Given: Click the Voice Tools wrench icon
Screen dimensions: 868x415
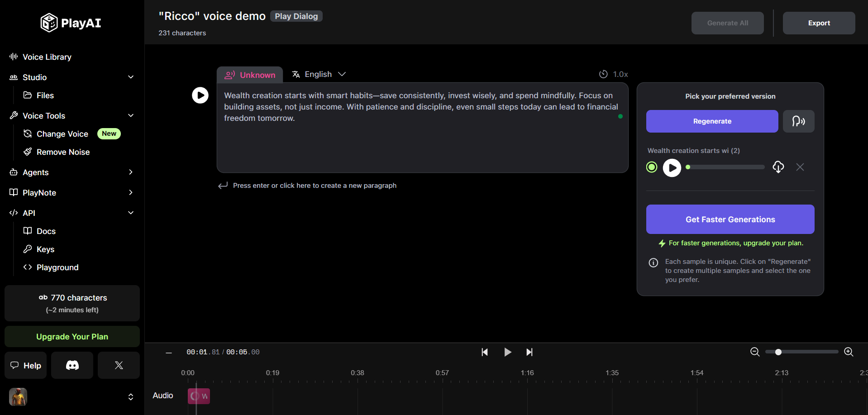Looking at the screenshot, I should click(14, 115).
